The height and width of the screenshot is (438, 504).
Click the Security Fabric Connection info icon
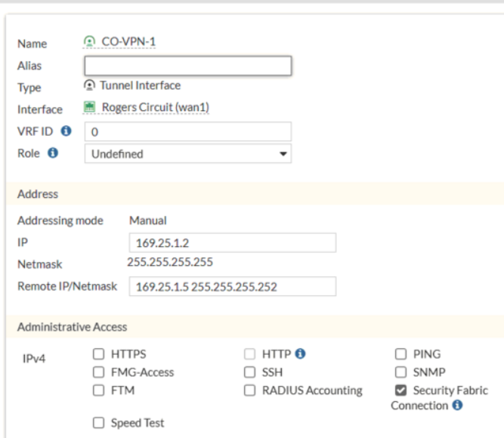coord(457,405)
